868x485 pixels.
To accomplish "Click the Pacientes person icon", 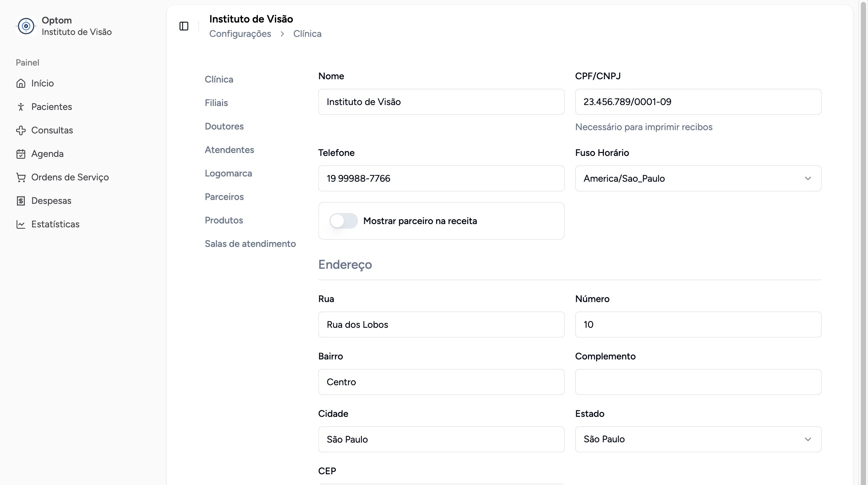I will 21,107.
